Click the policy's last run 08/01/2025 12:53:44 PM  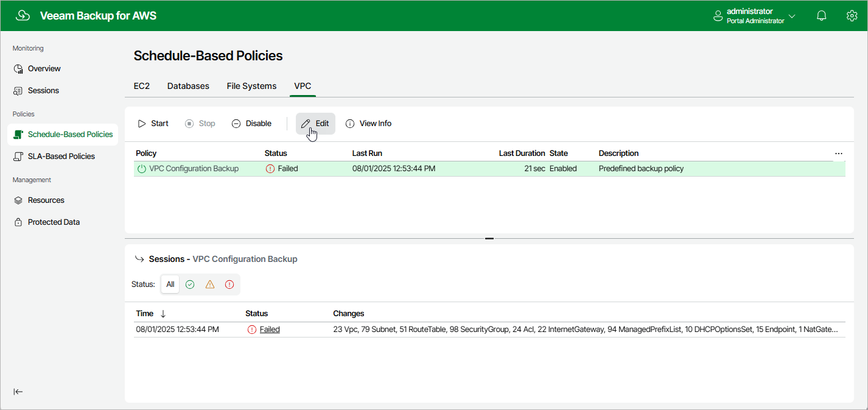[x=394, y=169]
